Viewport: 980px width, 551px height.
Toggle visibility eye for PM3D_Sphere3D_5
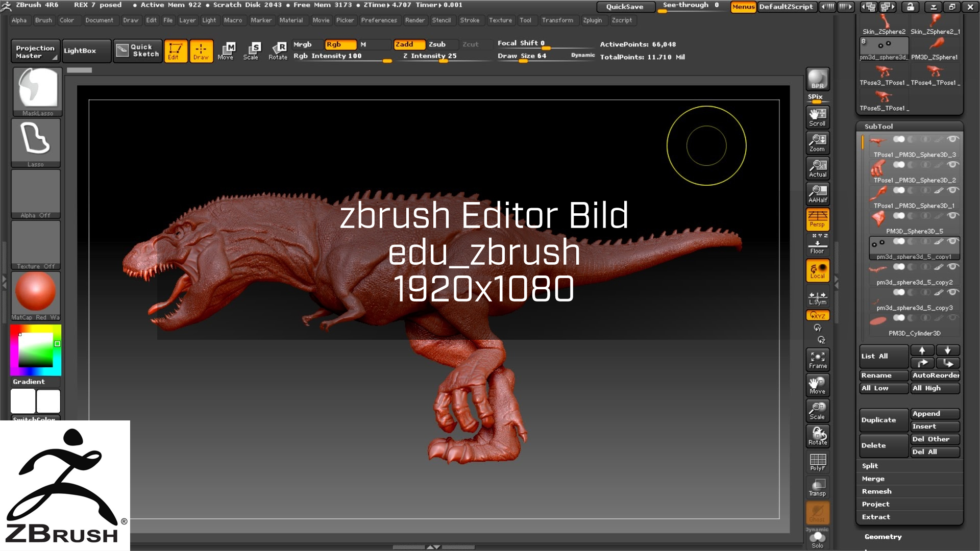click(952, 216)
